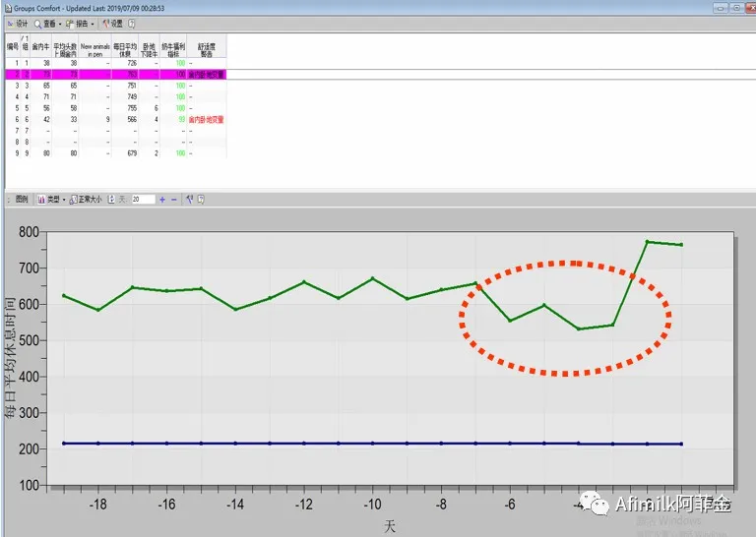
Task: Click the 卧地下降牛 value 6 in row 5
Action: pos(156,108)
